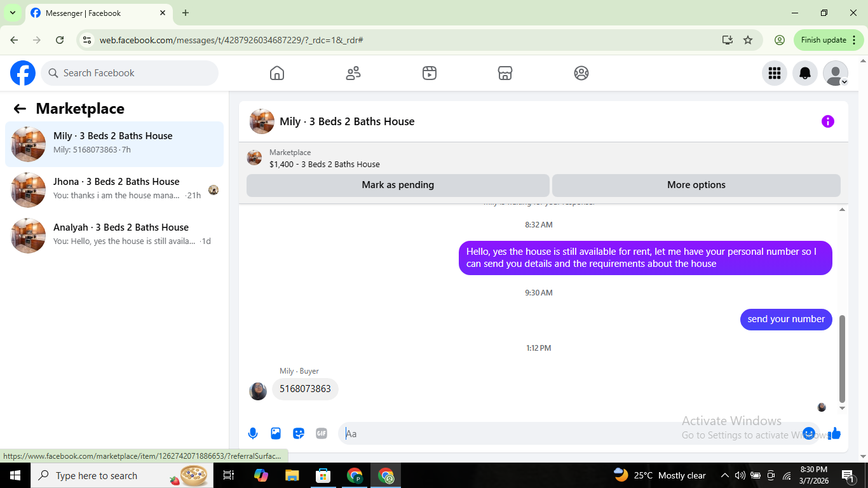Viewport: 868px width, 488px height.
Task: Click the 'send your number' message bubble
Action: point(786,319)
